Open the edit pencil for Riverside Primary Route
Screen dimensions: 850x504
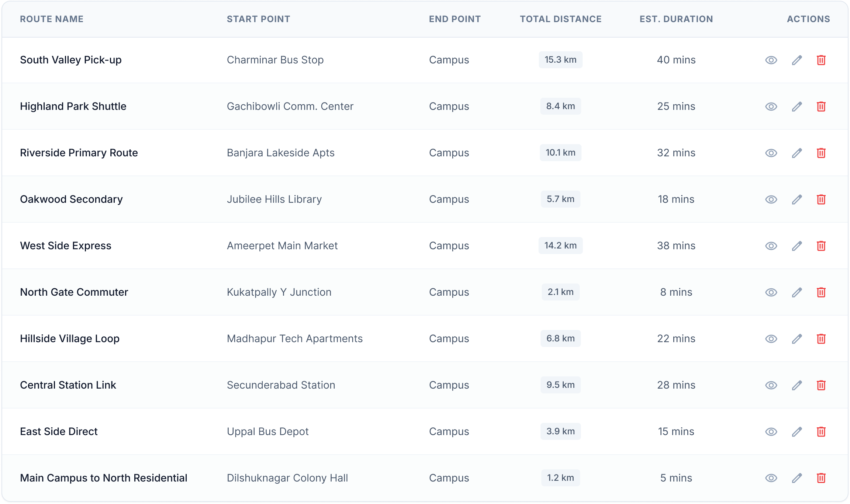pos(797,153)
